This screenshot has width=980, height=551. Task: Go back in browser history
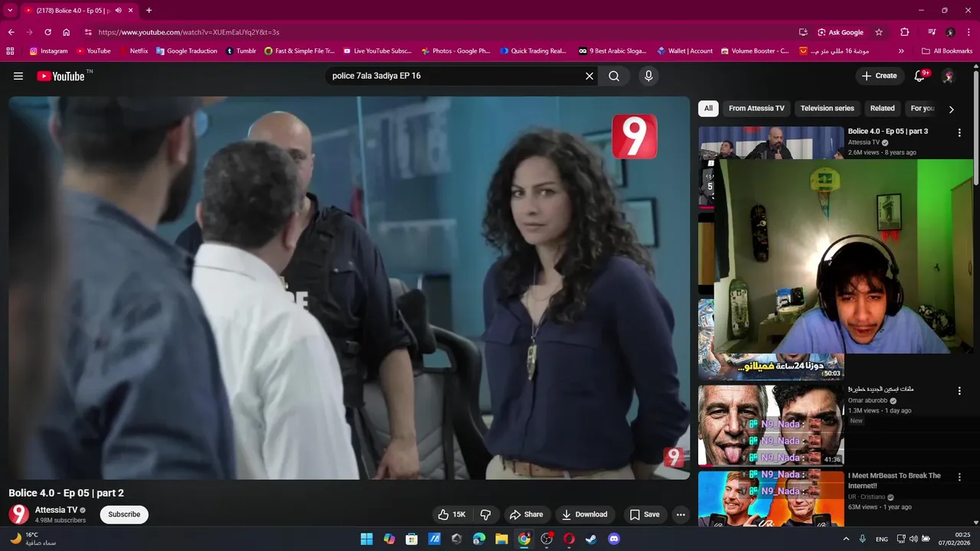(x=11, y=32)
